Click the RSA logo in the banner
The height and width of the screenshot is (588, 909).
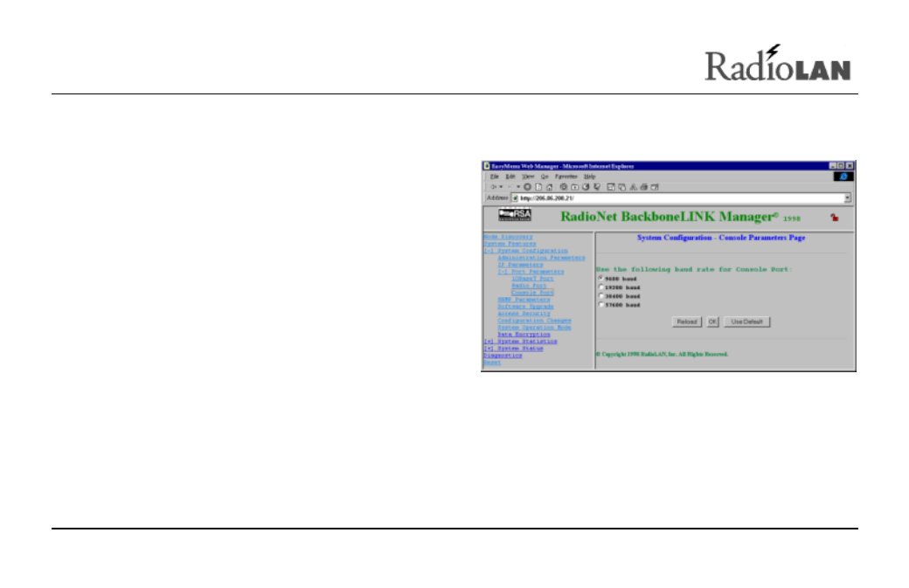pyautogui.click(x=515, y=214)
